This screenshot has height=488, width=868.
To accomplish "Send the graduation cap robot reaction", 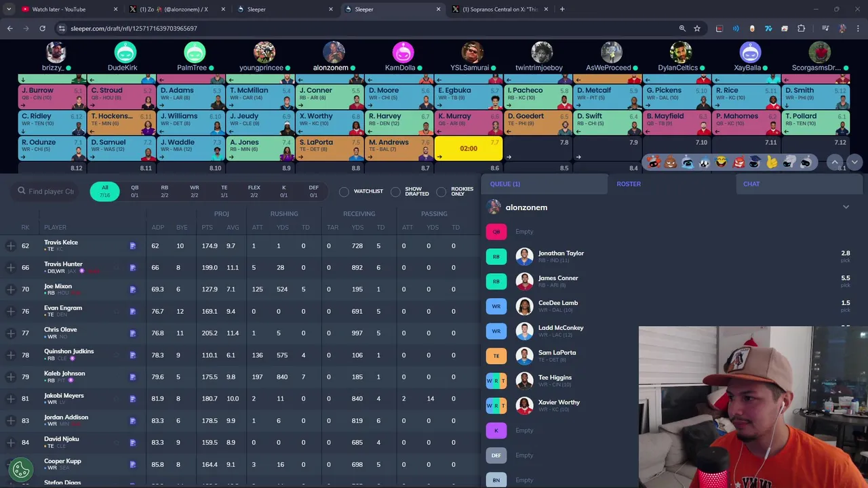I will [x=755, y=162].
